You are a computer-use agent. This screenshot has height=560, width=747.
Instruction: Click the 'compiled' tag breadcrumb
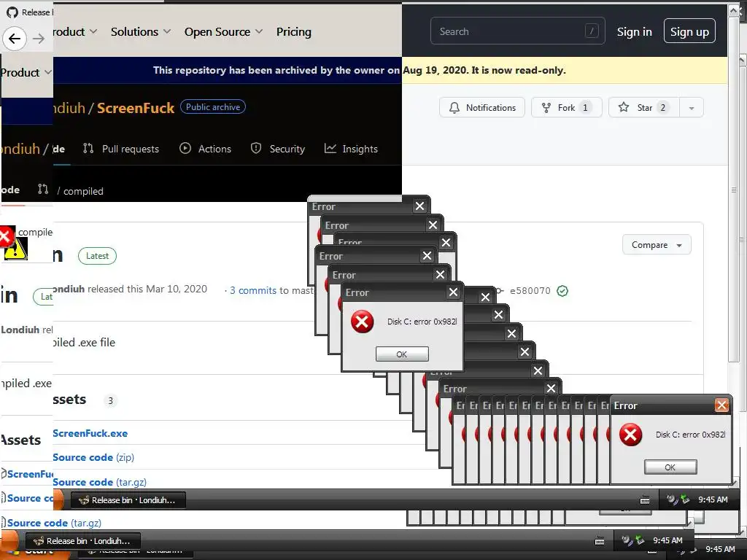[x=83, y=192]
